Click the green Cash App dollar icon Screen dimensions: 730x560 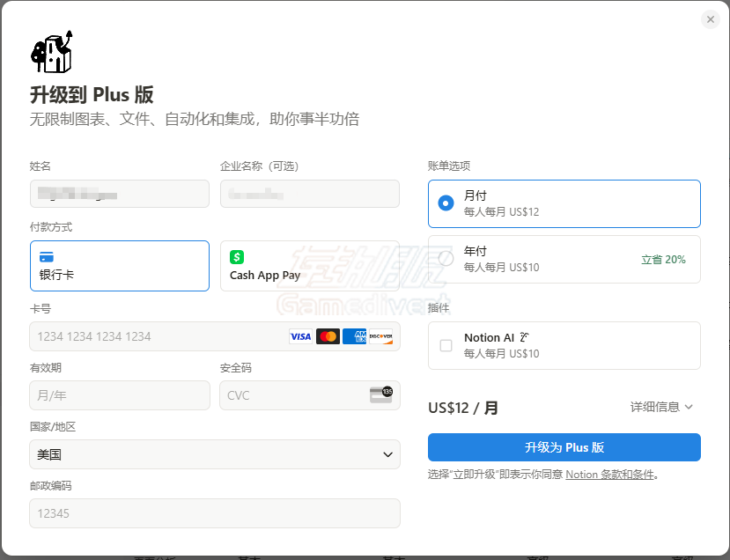[x=236, y=258]
